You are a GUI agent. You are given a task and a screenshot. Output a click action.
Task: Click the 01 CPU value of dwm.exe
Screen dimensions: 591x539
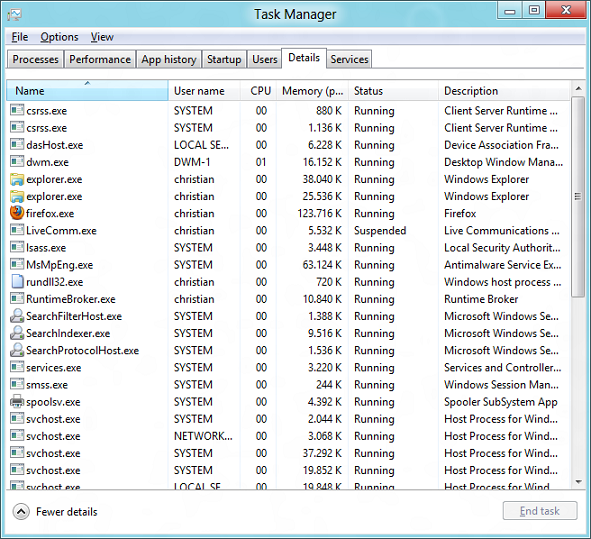261,162
